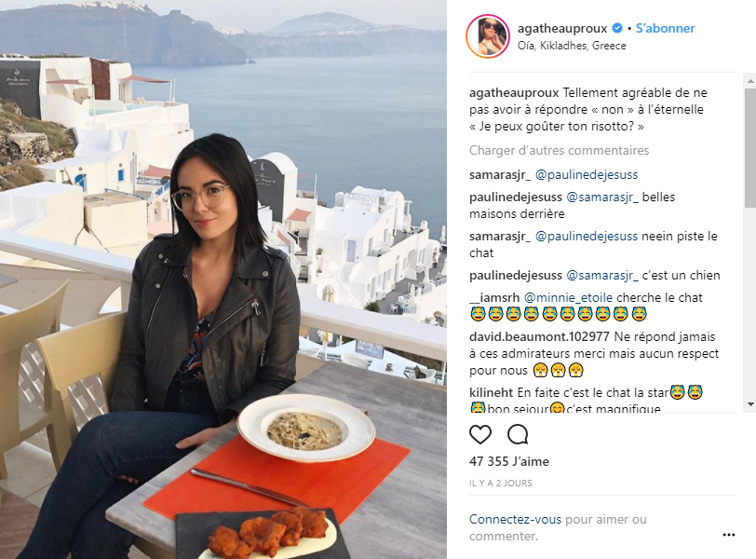The width and height of the screenshot is (756, 559).
Task: Open the @paulinedejesuss mention in first comment
Action: pyautogui.click(x=587, y=174)
